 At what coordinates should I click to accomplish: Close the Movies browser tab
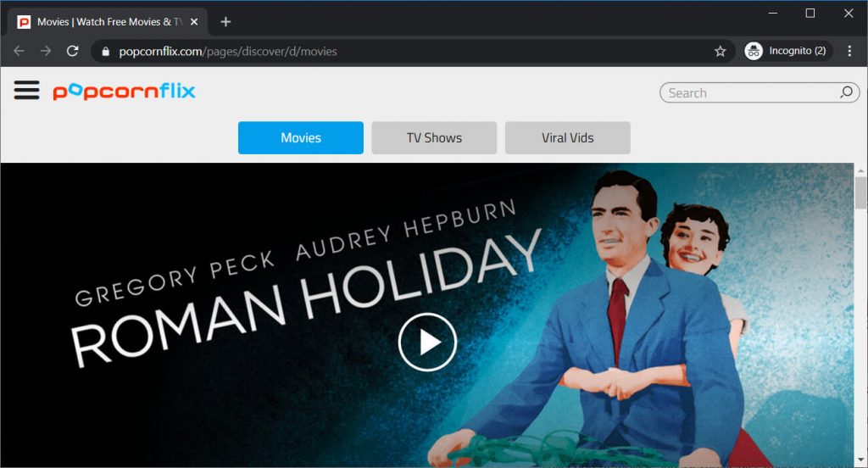[194, 21]
